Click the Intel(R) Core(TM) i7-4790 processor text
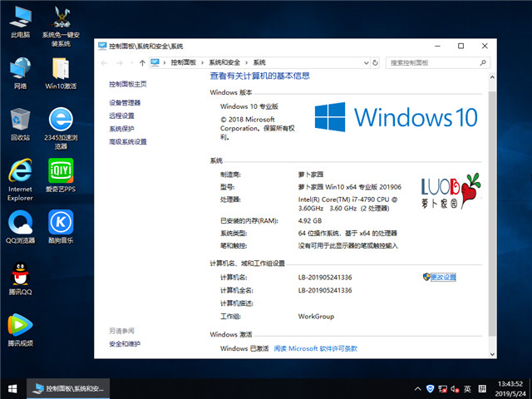 tap(347, 204)
